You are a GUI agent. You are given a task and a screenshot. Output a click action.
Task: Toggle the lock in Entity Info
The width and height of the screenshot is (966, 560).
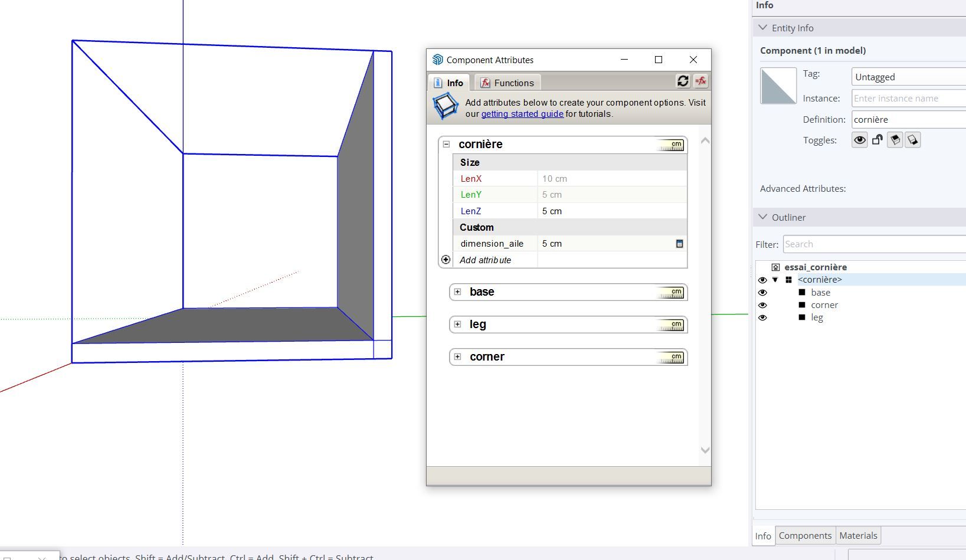point(877,140)
